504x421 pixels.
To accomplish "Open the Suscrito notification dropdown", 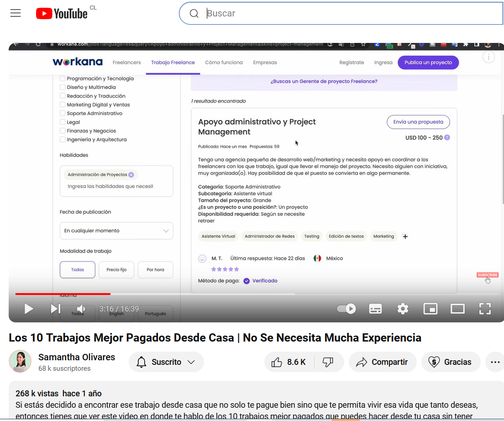I will 166,362.
